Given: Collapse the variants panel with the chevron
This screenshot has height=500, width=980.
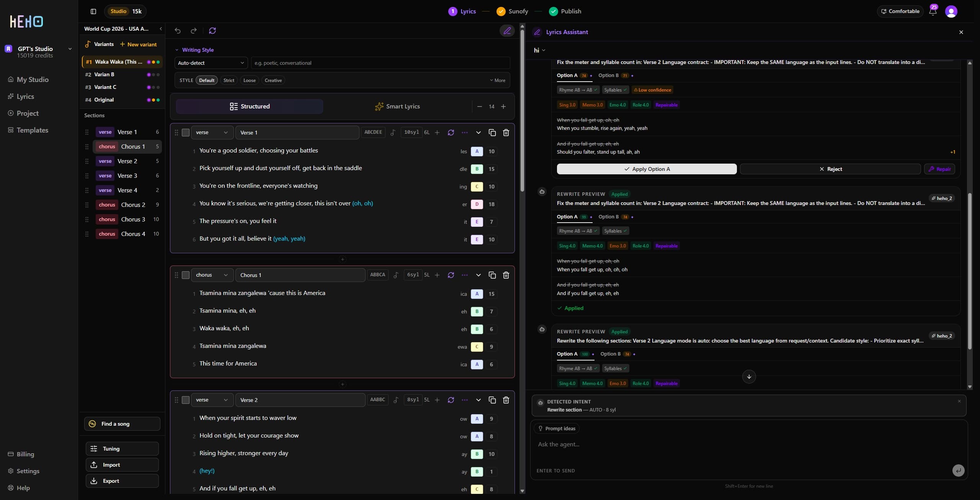Looking at the screenshot, I should tap(161, 29).
